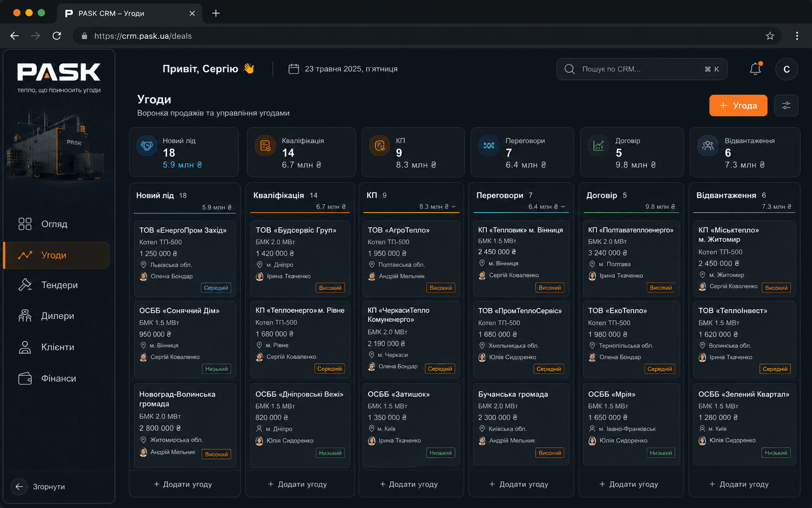
Task: Click the Тендери gavel icon
Action: [25, 285]
